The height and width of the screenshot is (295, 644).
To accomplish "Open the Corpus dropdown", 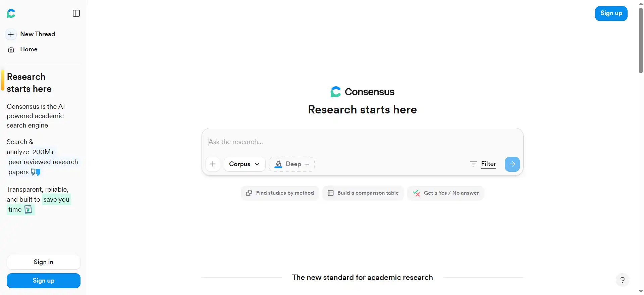I will point(245,164).
